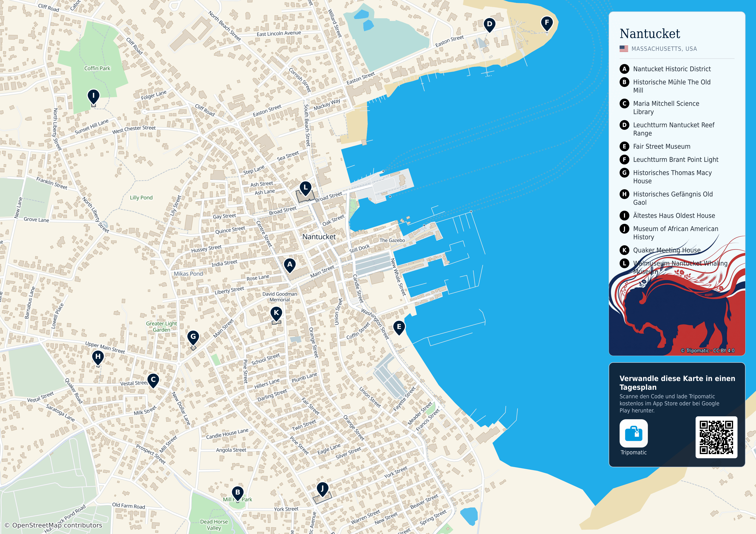
Task: Click the 'Nantucket' panel title
Action: pos(650,34)
